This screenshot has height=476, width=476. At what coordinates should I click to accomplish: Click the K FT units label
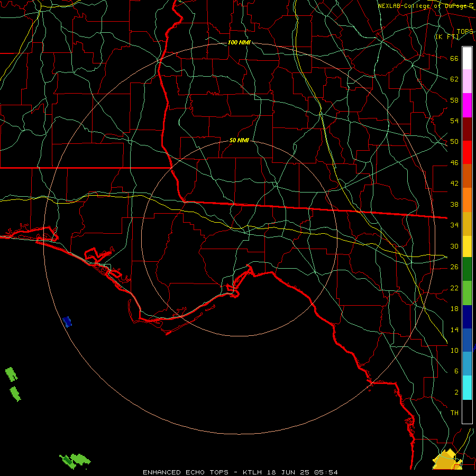(447, 36)
